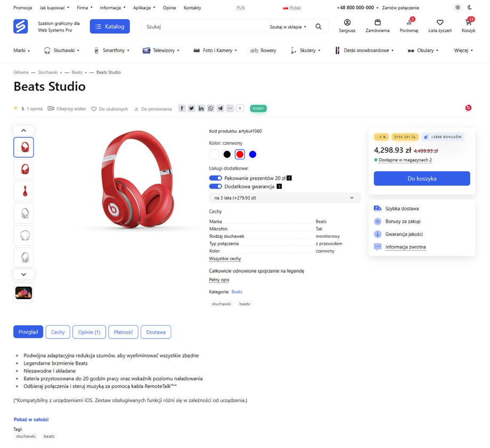Image resolution: width=490 pixels, height=448 pixels.
Task: Switch to the Płatność tab
Action: (x=124, y=332)
